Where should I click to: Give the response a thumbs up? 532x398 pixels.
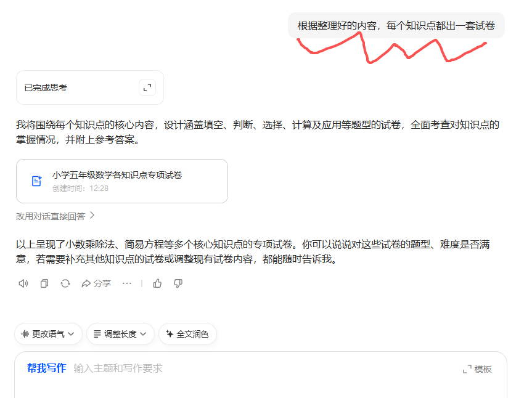(x=157, y=283)
